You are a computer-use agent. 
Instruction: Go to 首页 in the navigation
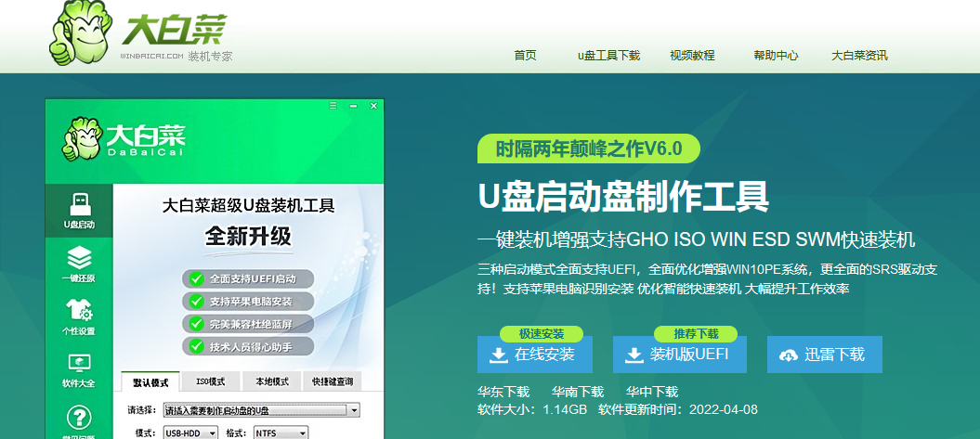point(525,55)
